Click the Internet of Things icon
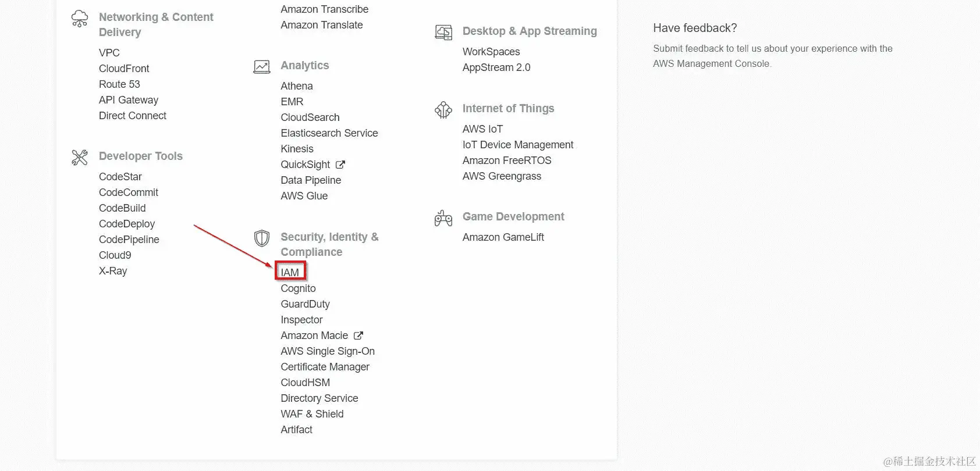The height and width of the screenshot is (471, 980). point(443,109)
